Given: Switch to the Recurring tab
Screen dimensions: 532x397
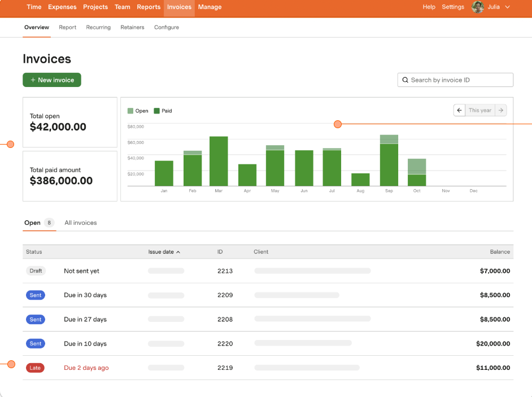Looking at the screenshot, I should click(x=98, y=27).
